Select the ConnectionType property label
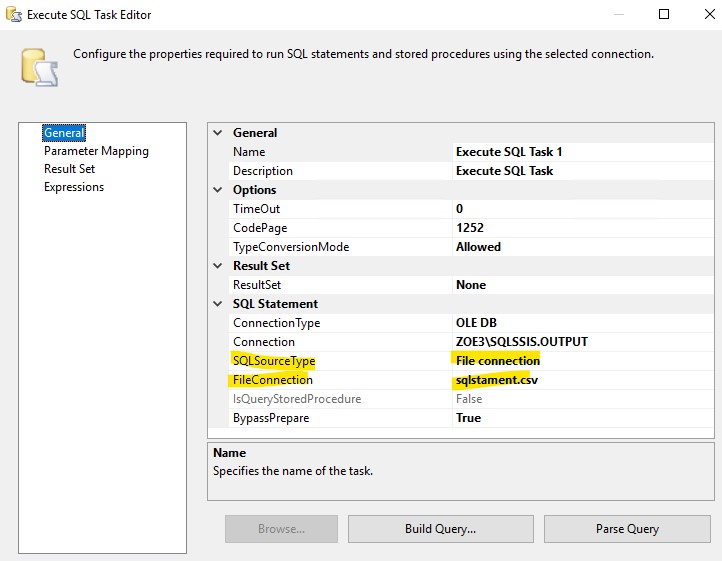722x561 pixels. click(x=276, y=323)
